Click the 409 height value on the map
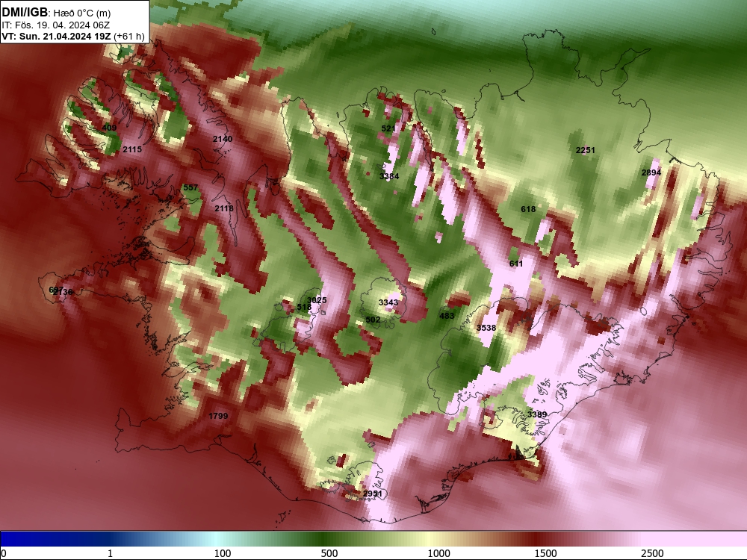Screen dimensions: 747x560 109,128
